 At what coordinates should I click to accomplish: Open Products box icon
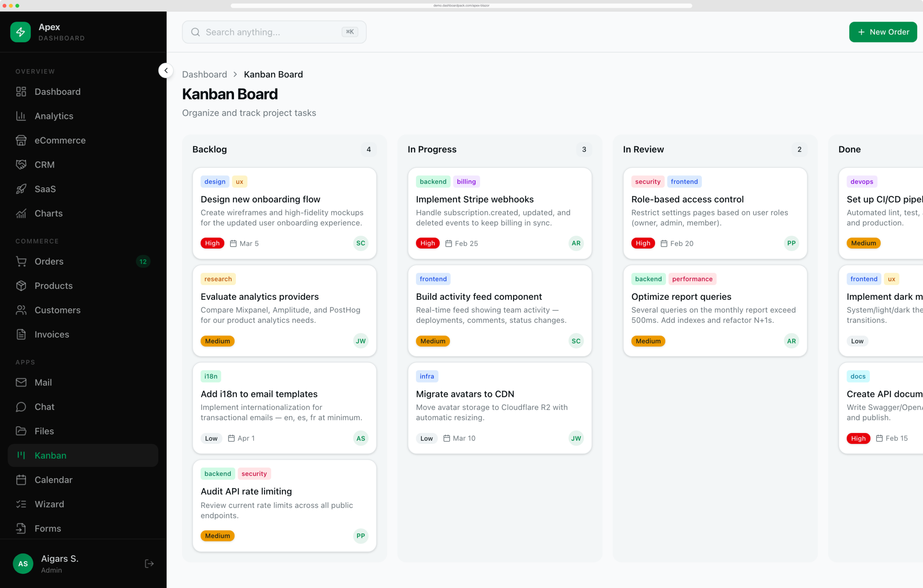[21, 285]
